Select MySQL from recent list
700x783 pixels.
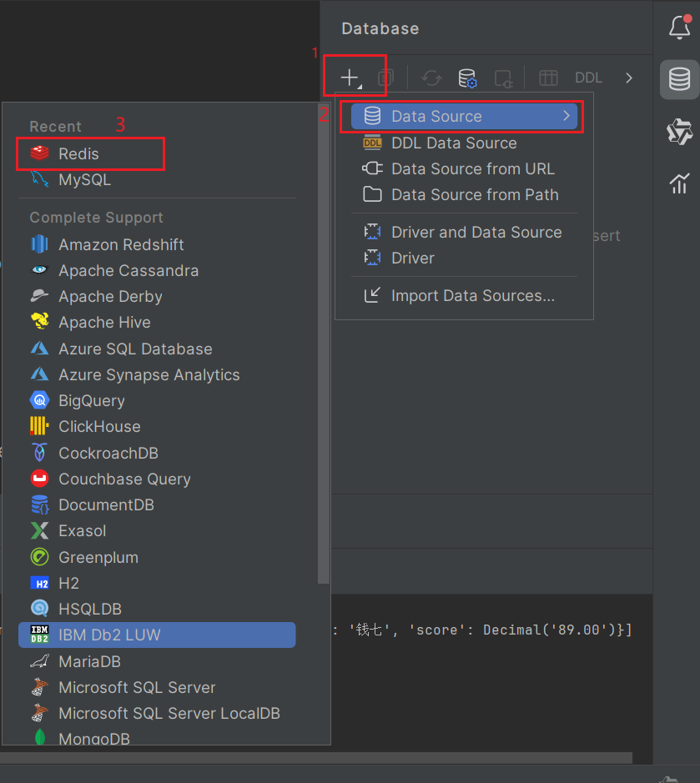[x=157, y=180]
